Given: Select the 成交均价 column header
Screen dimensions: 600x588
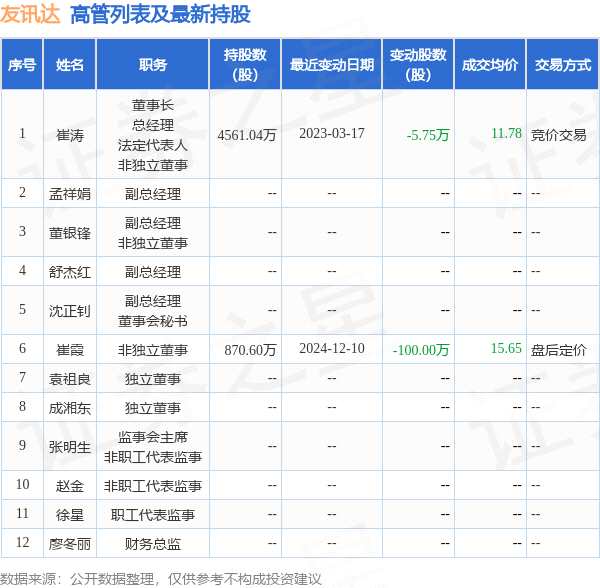Looking at the screenshot, I should coord(490,65).
